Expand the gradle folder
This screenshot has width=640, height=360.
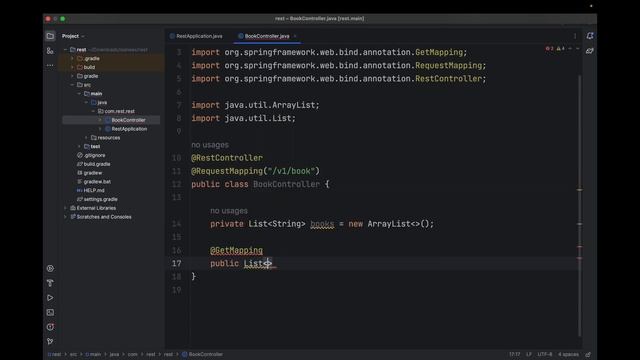click(x=72, y=76)
